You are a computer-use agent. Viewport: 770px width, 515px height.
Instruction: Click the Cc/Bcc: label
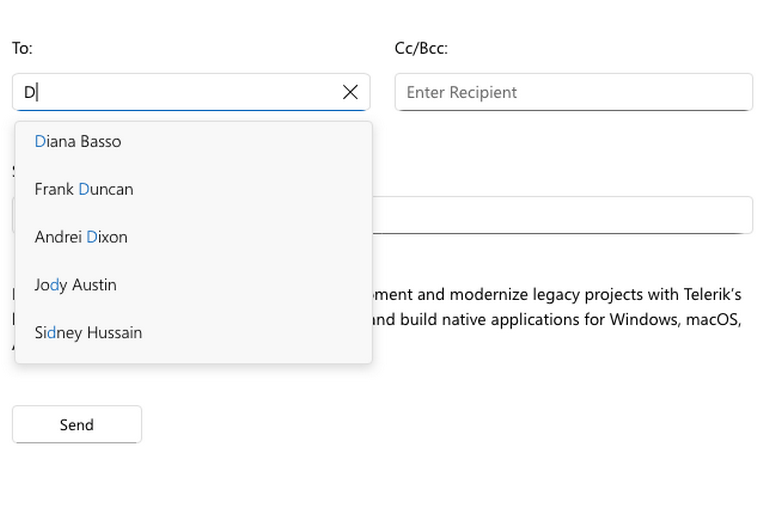point(421,48)
